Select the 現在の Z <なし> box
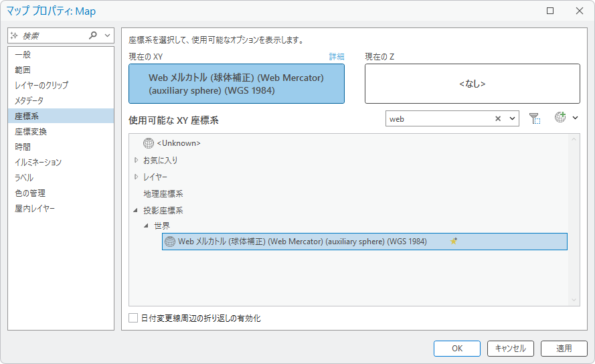The width and height of the screenshot is (595, 364). click(x=472, y=84)
